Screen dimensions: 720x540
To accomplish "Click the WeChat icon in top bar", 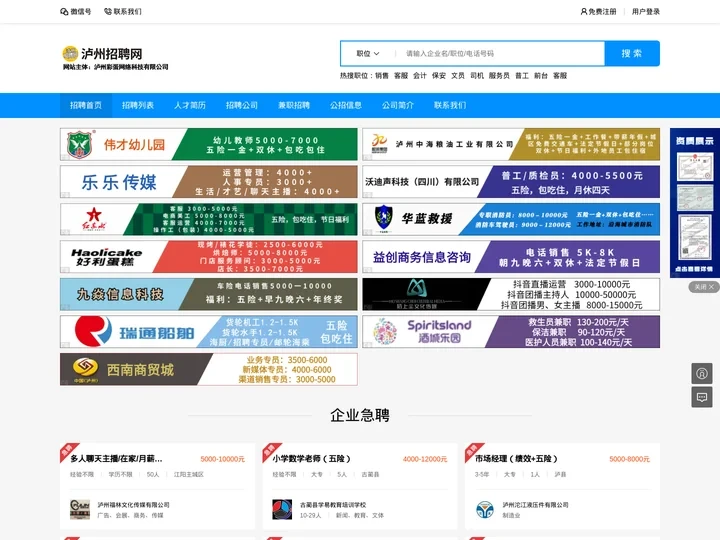I will pyautogui.click(x=64, y=12).
